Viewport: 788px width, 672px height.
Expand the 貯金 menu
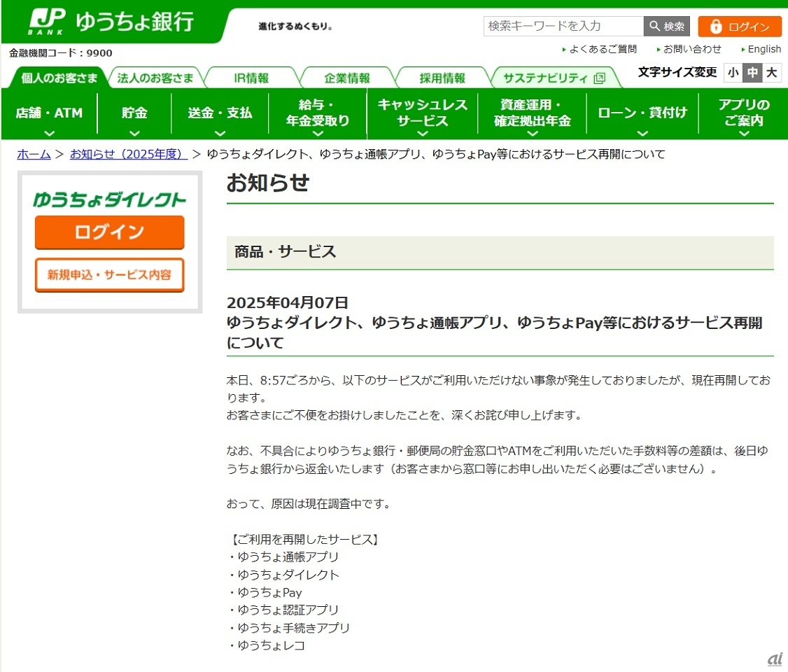pyautogui.click(x=134, y=114)
